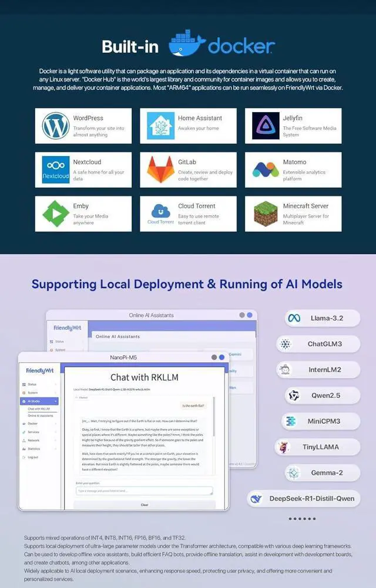Click the Cloud Torrent cloud icon

pos(160,211)
